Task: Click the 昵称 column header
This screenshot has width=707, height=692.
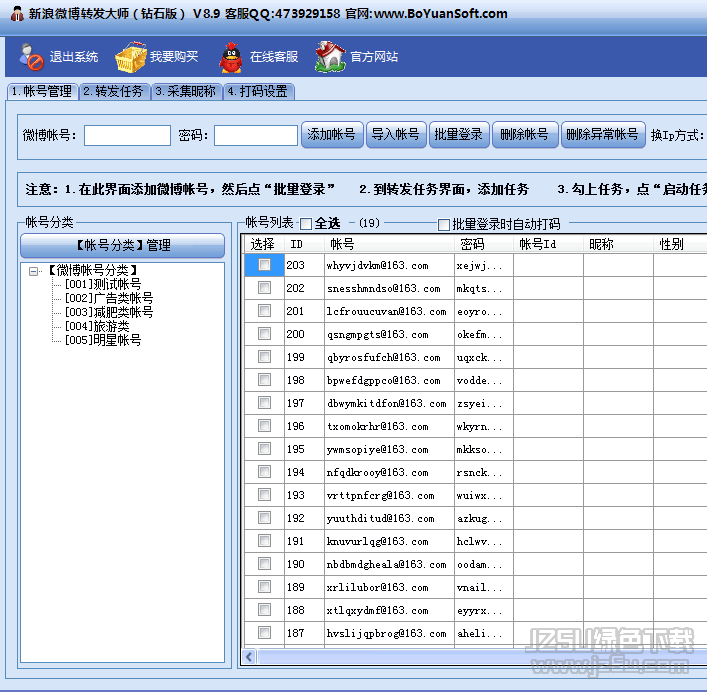Action: point(618,244)
